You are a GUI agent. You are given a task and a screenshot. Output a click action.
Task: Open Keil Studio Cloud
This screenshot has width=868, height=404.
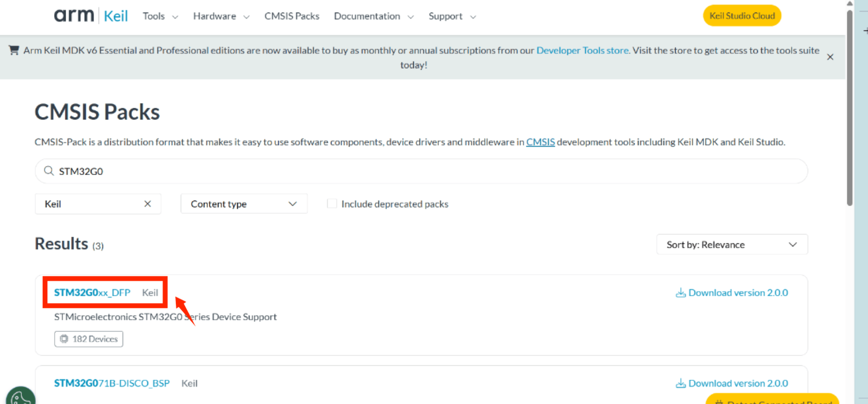[742, 15]
